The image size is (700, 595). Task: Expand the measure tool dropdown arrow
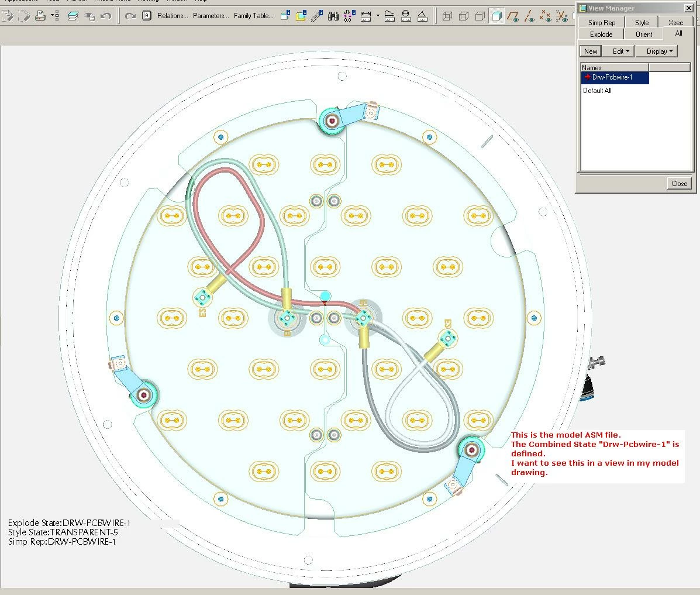pos(378,16)
